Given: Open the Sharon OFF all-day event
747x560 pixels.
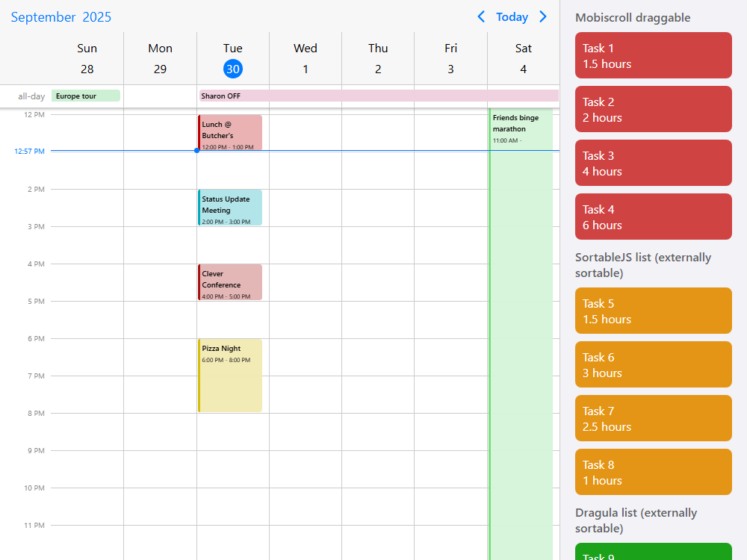Looking at the screenshot, I should click(x=378, y=96).
